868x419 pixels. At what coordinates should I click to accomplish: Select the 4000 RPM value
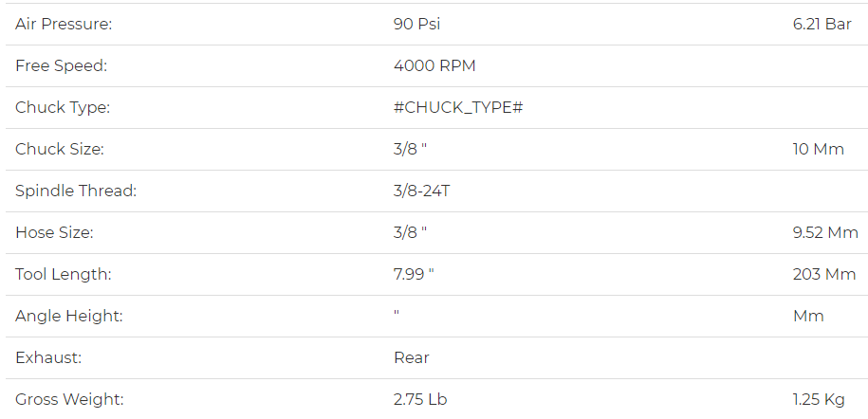tap(434, 65)
